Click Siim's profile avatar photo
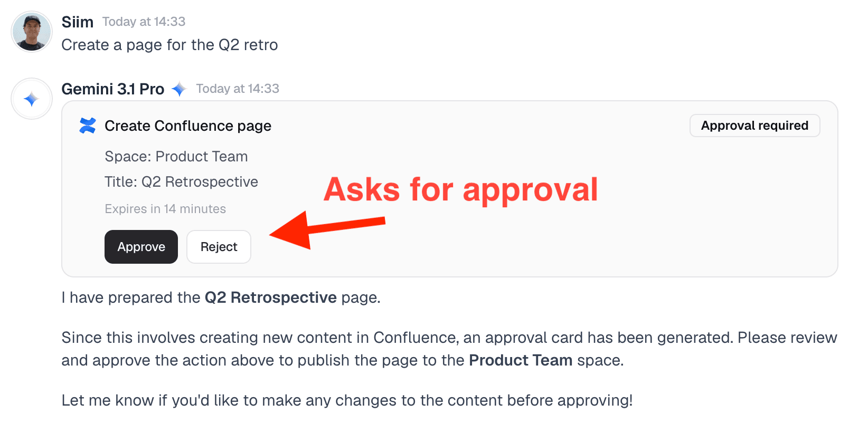 tap(32, 32)
